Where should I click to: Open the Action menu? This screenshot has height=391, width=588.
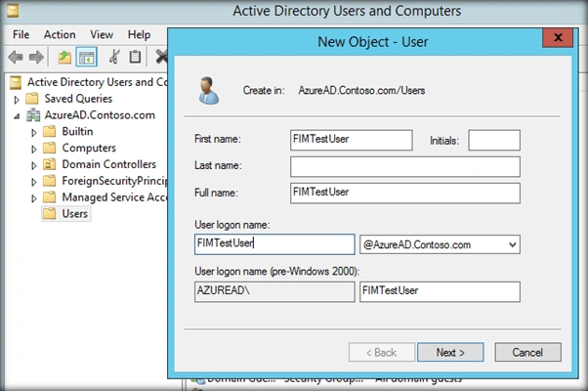(x=60, y=34)
